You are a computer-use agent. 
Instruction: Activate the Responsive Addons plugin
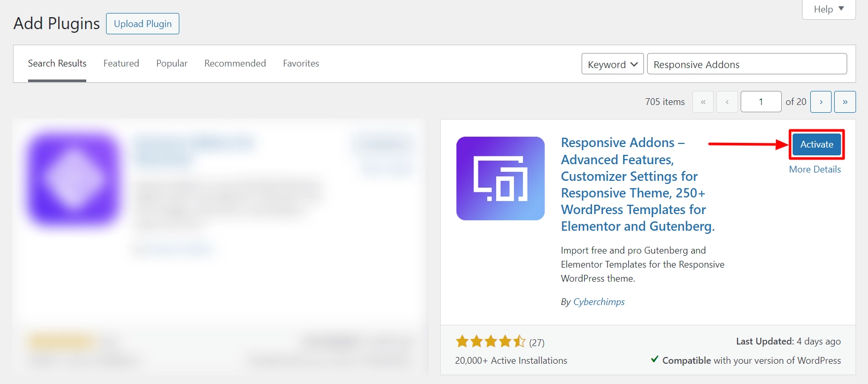click(x=817, y=144)
